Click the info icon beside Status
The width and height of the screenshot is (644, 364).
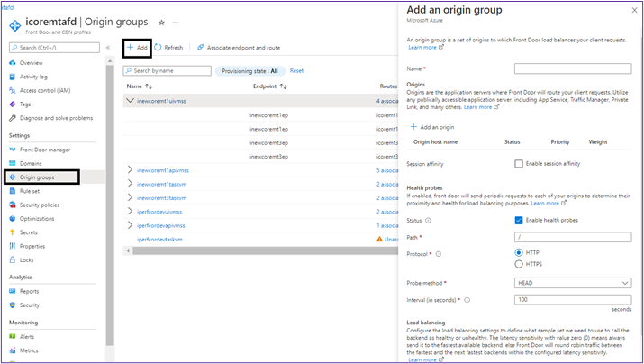[x=428, y=220]
